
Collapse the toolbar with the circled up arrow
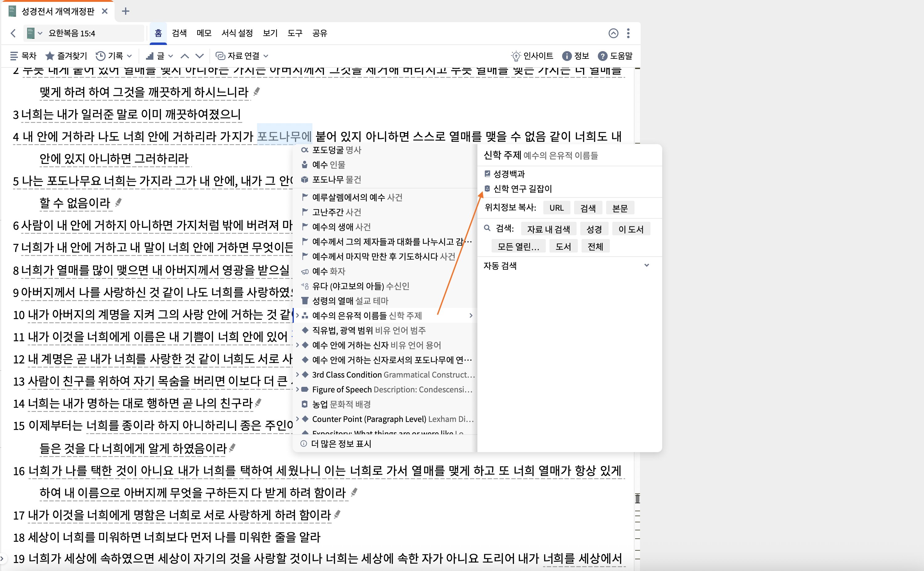pos(613,33)
